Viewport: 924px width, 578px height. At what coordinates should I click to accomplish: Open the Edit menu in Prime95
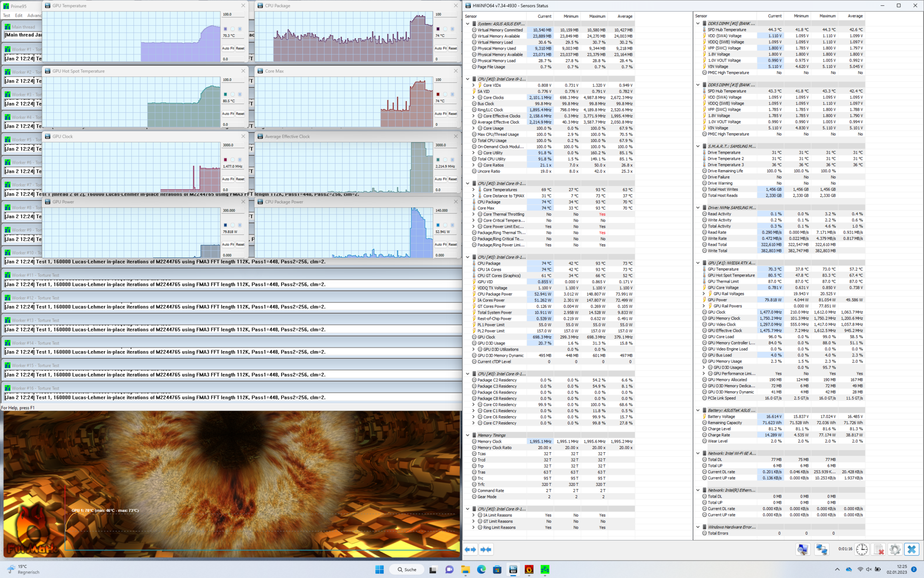[19, 15]
